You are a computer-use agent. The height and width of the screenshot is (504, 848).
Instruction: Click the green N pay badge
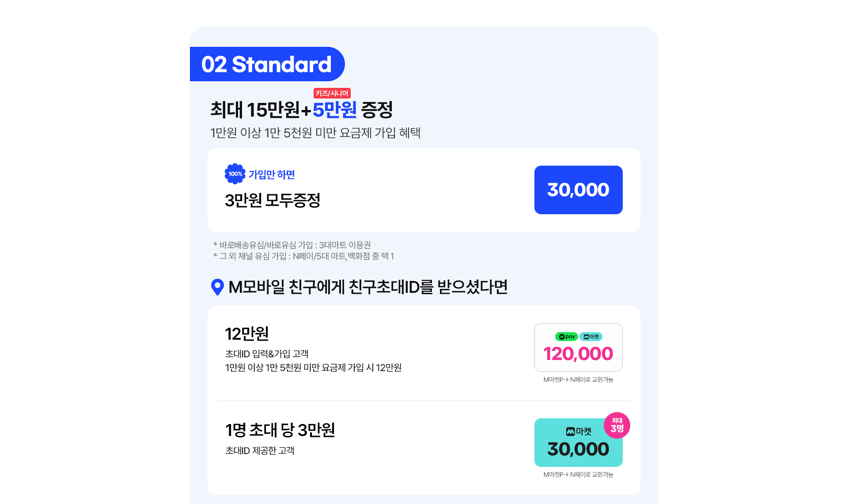(567, 337)
